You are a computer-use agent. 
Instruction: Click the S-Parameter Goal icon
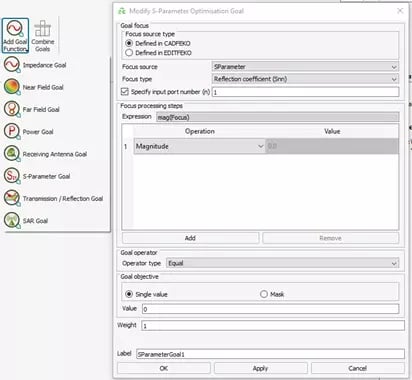click(12, 176)
